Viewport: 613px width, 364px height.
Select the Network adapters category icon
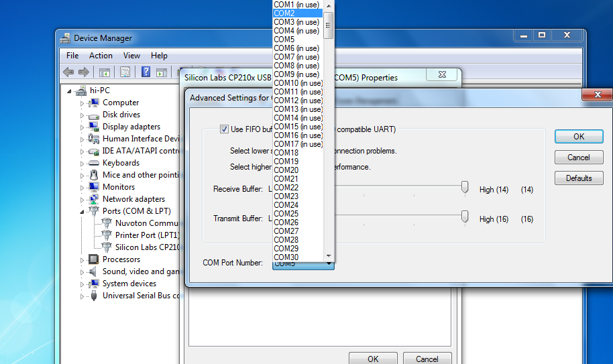click(x=94, y=199)
